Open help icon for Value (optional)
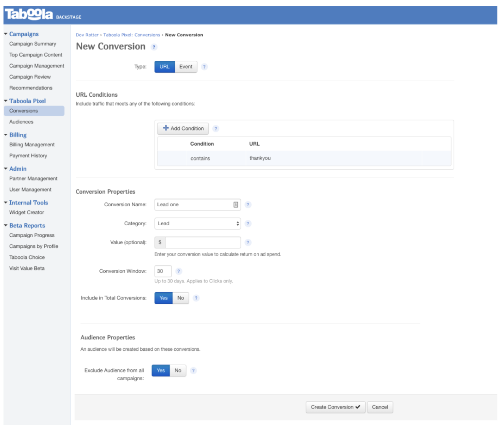Screen dimensions: 504x430 tap(248, 243)
